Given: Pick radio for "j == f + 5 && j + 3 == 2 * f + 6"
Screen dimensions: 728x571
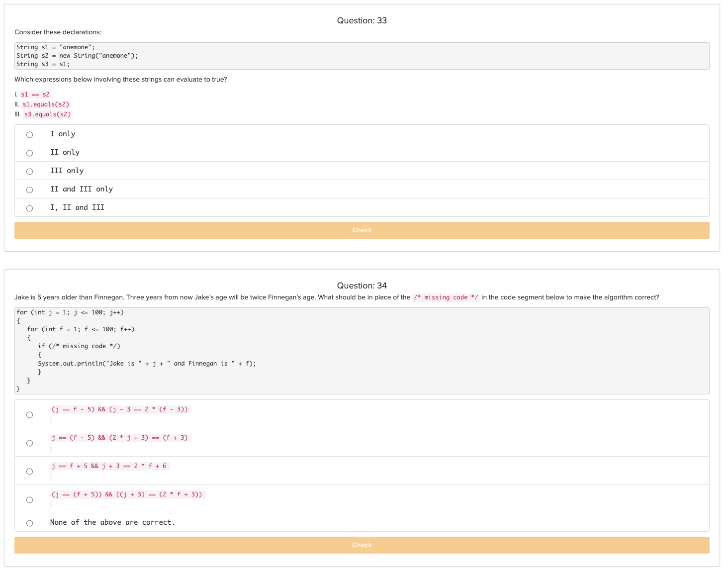Looking at the screenshot, I should point(29,472).
